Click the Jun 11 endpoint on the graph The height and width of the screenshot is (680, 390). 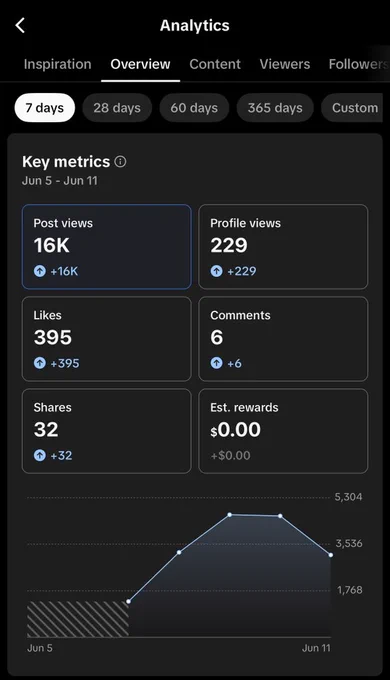click(x=331, y=555)
